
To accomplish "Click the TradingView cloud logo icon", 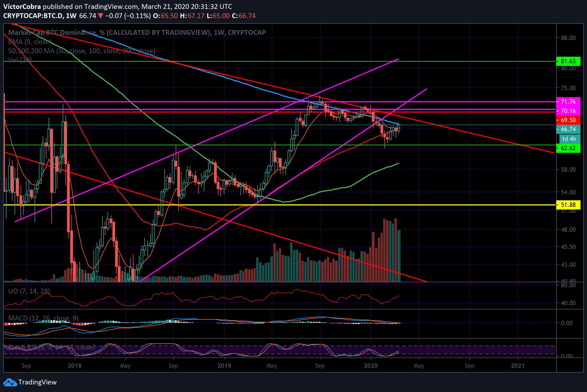I will point(10,382).
